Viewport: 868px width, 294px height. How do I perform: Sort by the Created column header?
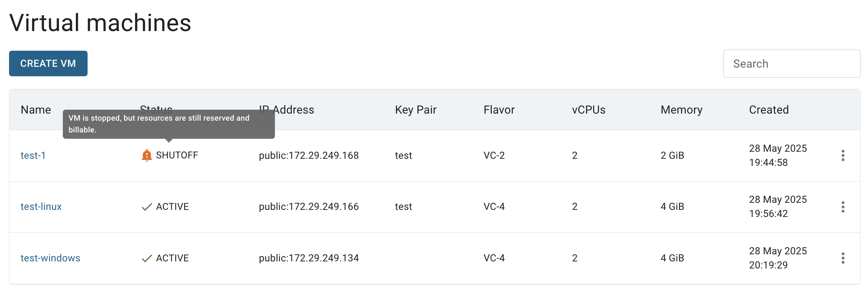[769, 110]
